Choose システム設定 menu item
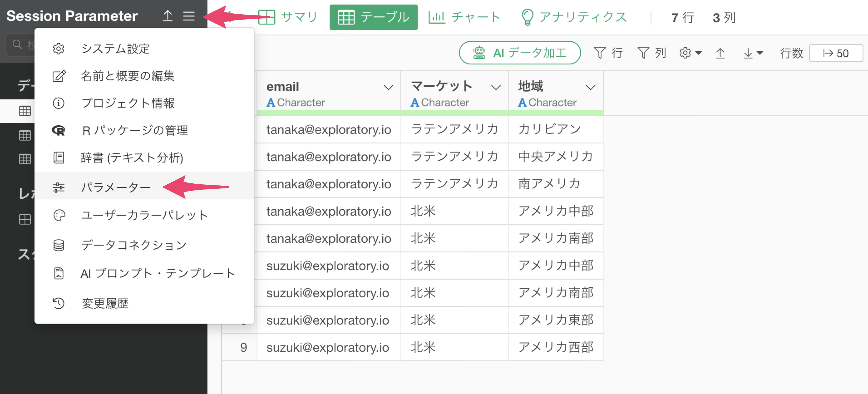This screenshot has height=394, width=868. coord(116,49)
